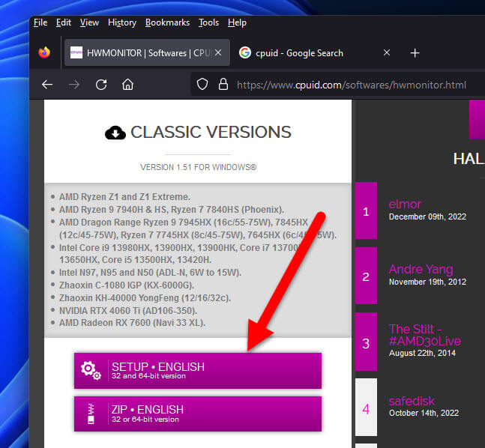485x448 pixels.
Task: Click rank number 1 badge
Action: point(367,211)
